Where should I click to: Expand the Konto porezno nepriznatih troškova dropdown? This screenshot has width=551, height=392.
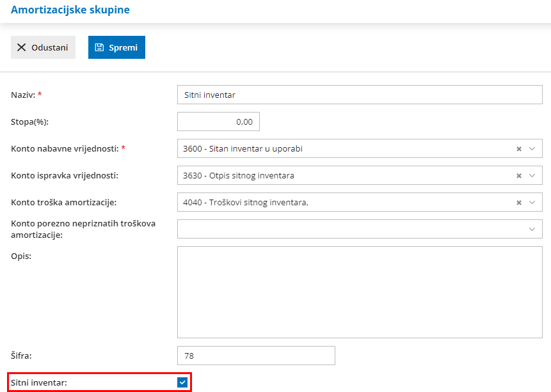tap(532, 228)
